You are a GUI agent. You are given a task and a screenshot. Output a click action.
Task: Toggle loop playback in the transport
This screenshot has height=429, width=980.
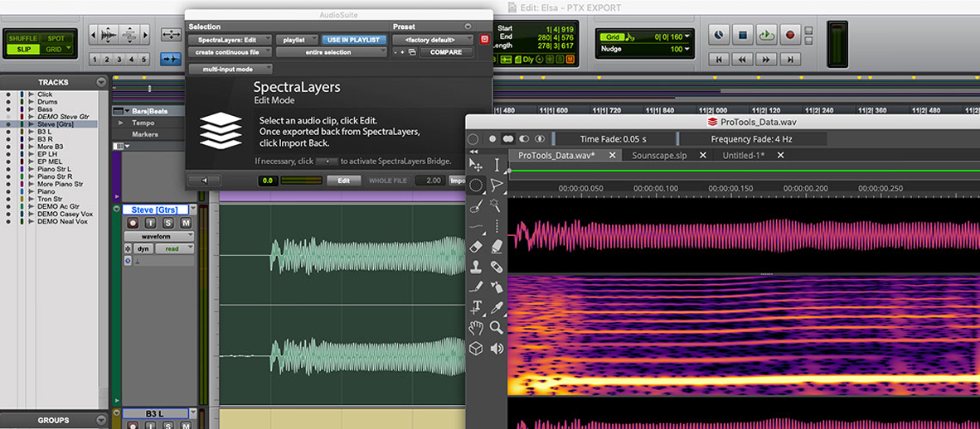point(765,35)
